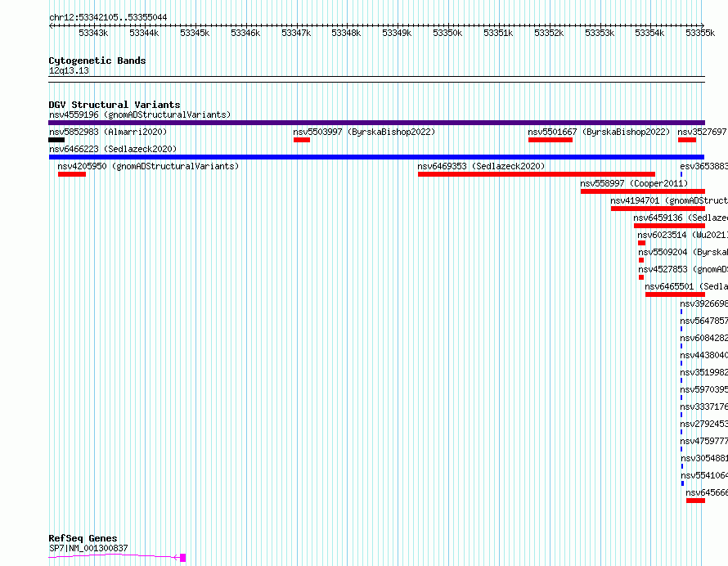This screenshot has width=728, height=566.
Task: Open the nsv6465501 variant label
Action: tap(686, 286)
